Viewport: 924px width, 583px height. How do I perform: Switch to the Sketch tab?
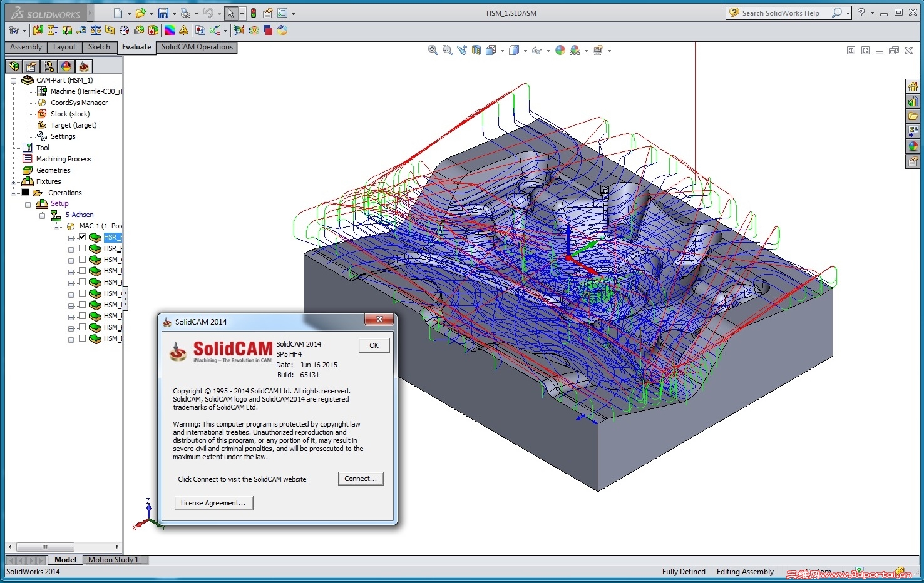tap(99, 48)
